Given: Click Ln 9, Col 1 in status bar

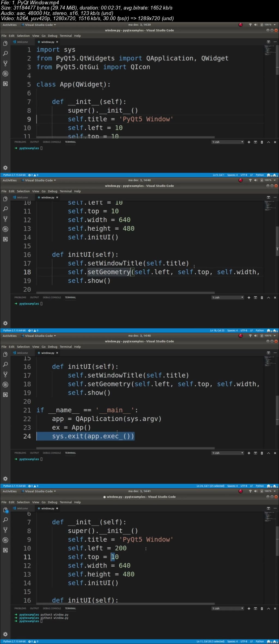Looking at the screenshot, I should click(219, 175).
